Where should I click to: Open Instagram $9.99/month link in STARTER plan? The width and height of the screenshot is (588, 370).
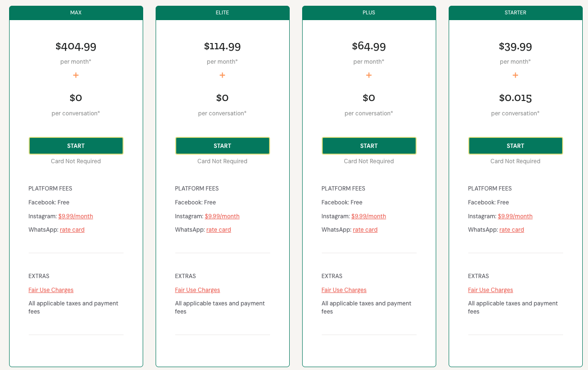point(515,216)
